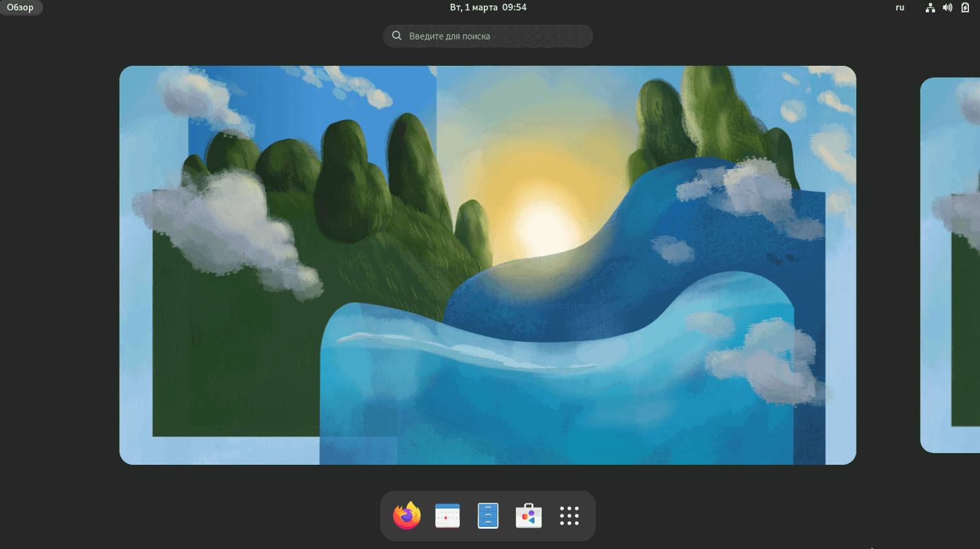Viewport: 980px width, 549px height.
Task: Click the Обзор activities button
Action: pos(20,7)
